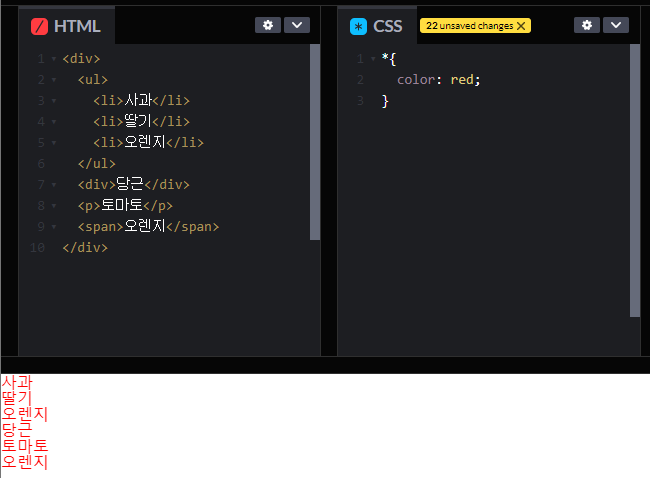Select the HTML editor tab
The image size is (650, 478).
[x=66, y=26]
